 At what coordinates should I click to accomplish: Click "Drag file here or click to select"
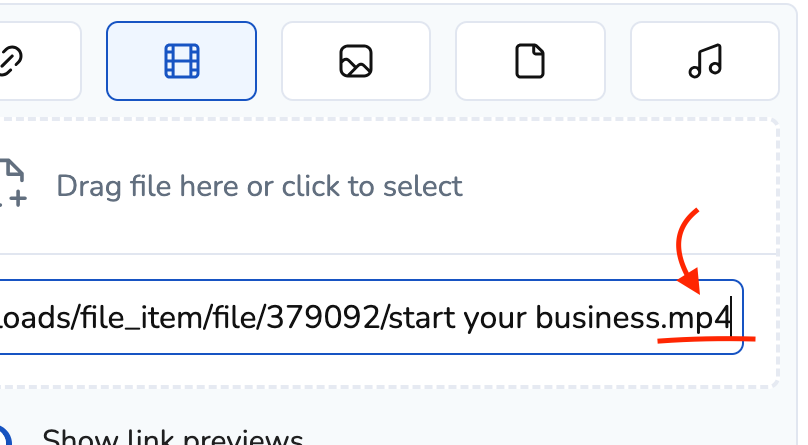pos(259,186)
